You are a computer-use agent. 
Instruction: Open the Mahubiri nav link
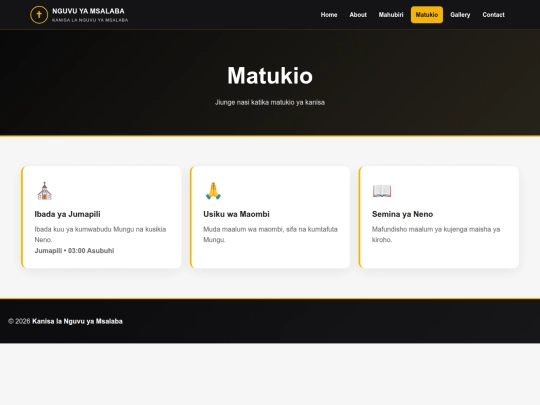pos(391,15)
